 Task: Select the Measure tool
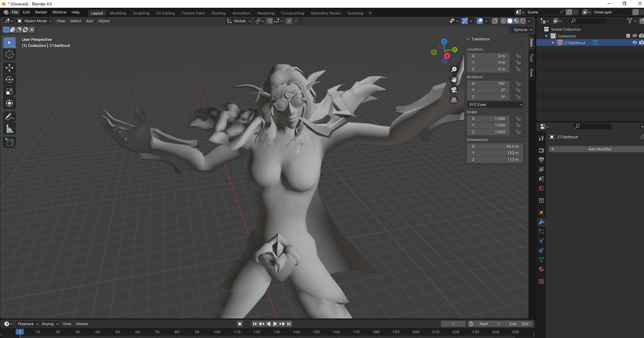(x=9, y=129)
